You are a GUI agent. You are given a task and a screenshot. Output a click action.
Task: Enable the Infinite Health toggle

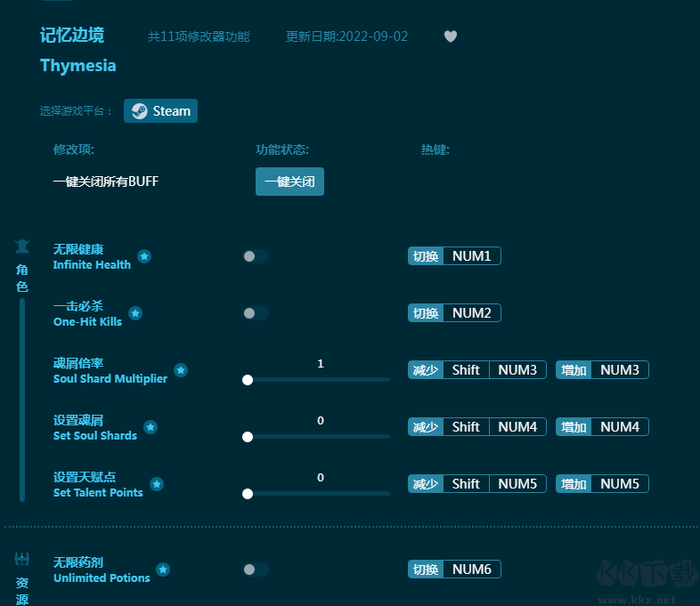[256, 256]
